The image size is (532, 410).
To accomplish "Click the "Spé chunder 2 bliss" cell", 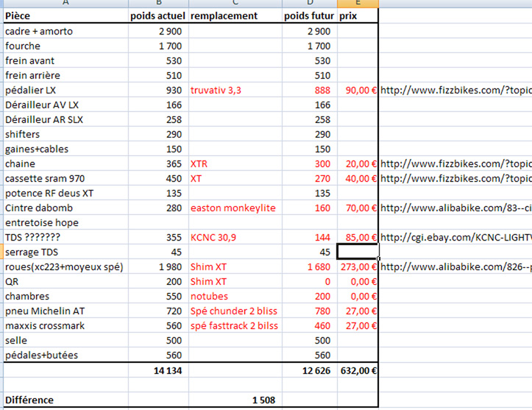I will [x=234, y=311].
